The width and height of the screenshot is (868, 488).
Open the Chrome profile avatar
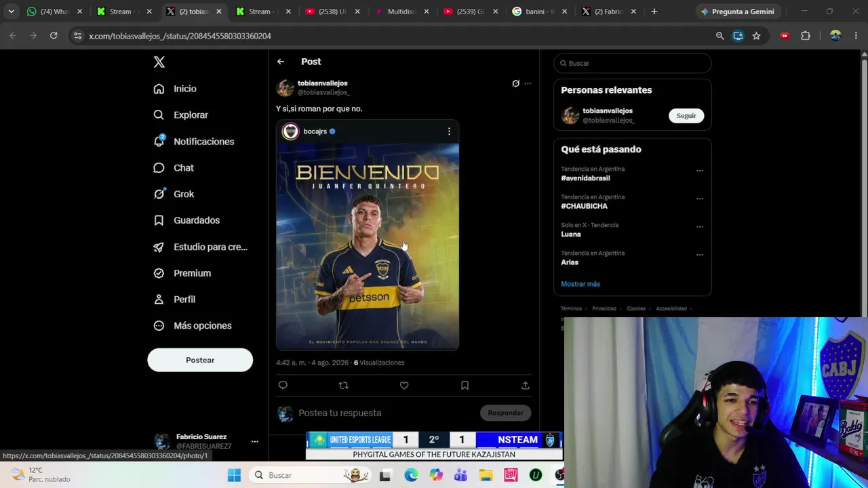pyautogui.click(x=835, y=36)
